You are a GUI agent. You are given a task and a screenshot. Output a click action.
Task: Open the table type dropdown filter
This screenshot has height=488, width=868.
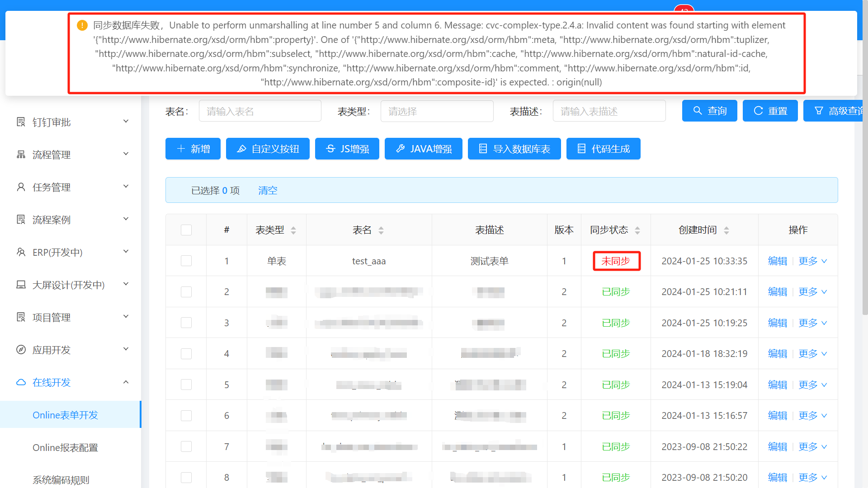click(437, 111)
